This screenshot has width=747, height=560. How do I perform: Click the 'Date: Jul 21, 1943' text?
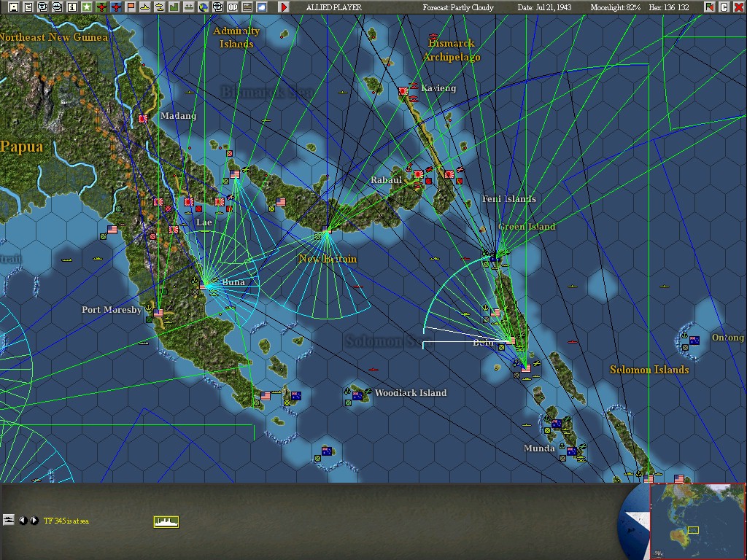pos(544,7)
